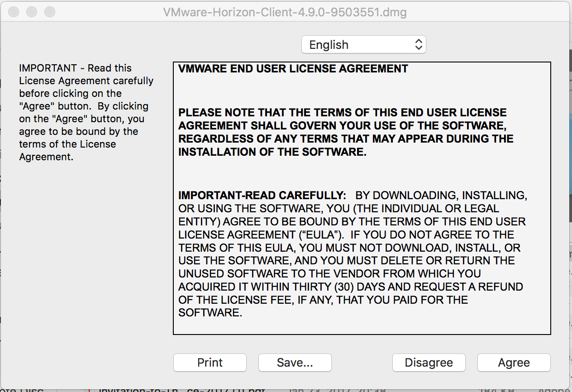The height and width of the screenshot is (392, 572).
Task: Print the license agreement
Action: tap(210, 363)
